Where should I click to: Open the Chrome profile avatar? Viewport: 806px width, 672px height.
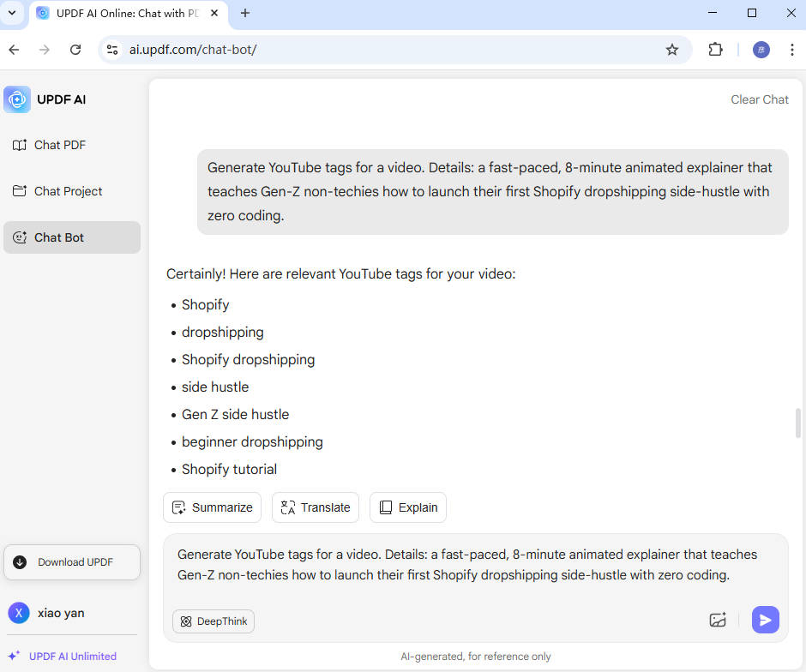pyautogui.click(x=761, y=50)
